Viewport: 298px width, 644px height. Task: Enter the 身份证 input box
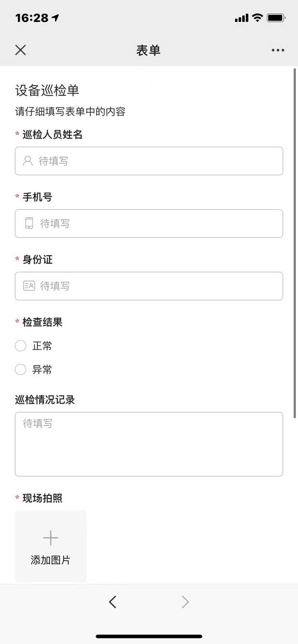coord(157,286)
